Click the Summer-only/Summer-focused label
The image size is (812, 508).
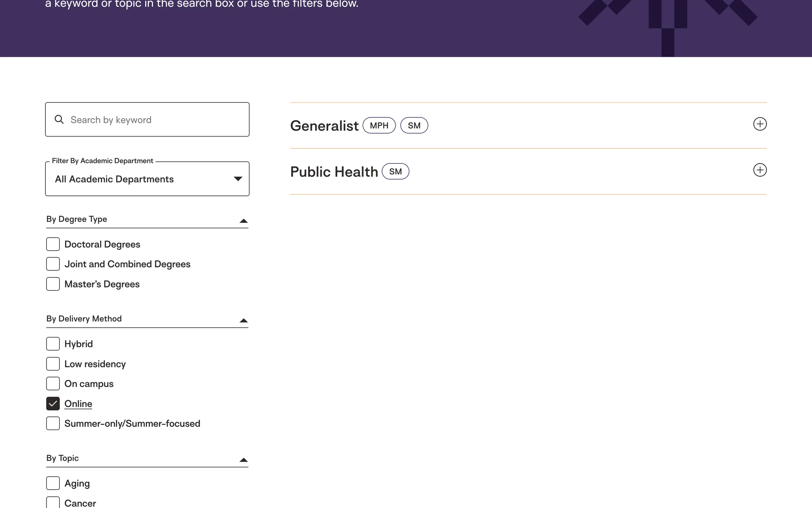pyautogui.click(x=132, y=423)
